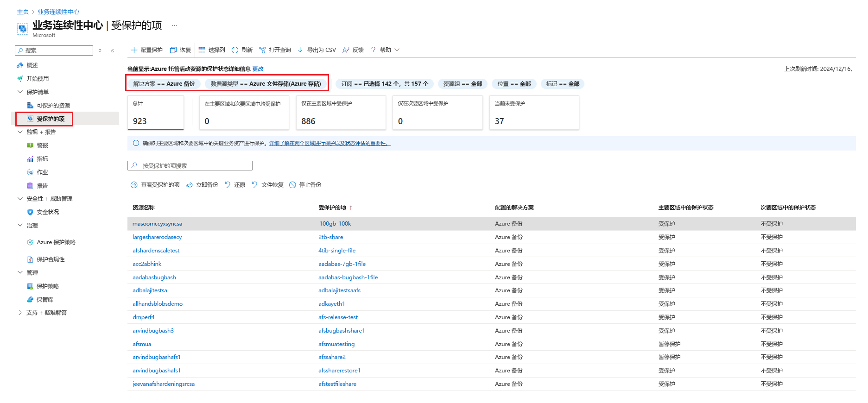The image size is (868, 403).
Task: Click the 帮助 question mark icon
Action: tap(373, 50)
